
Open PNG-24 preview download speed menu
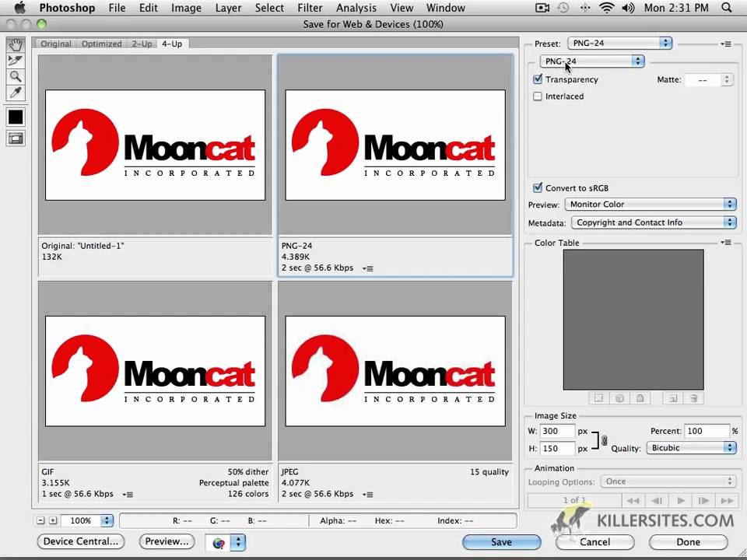367,268
